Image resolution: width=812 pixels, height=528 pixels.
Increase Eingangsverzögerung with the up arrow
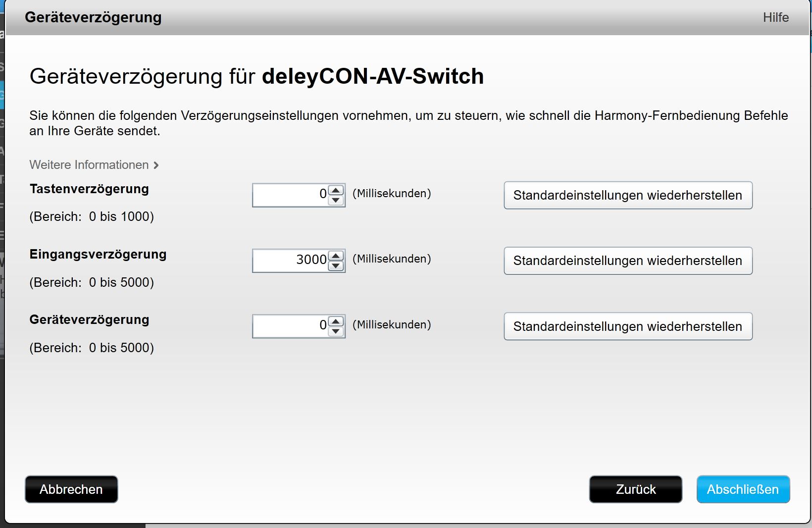tap(336, 256)
